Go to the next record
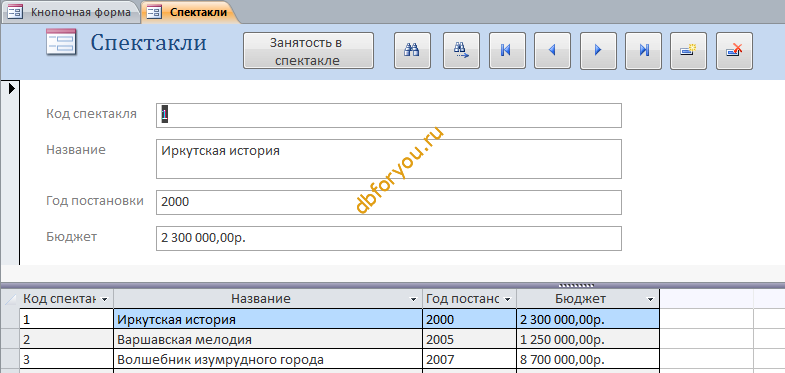The image size is (785, 373). [598, 50]
